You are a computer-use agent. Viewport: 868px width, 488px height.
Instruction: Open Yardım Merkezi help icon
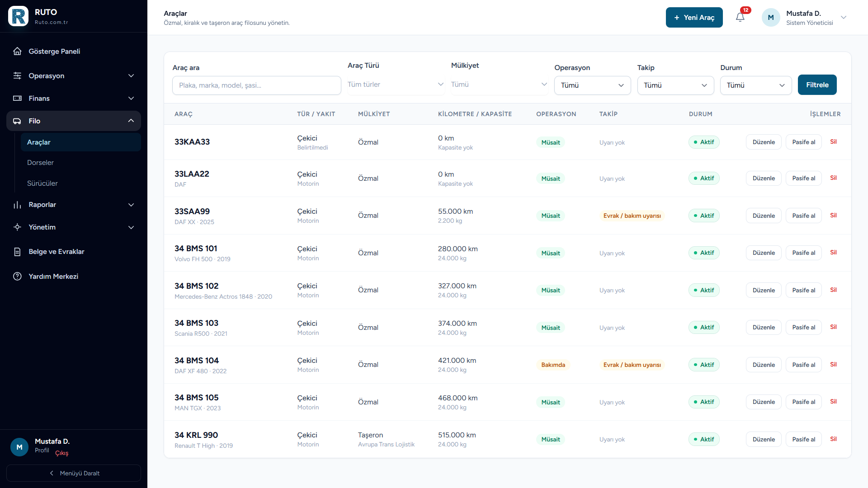click(17, 276)
